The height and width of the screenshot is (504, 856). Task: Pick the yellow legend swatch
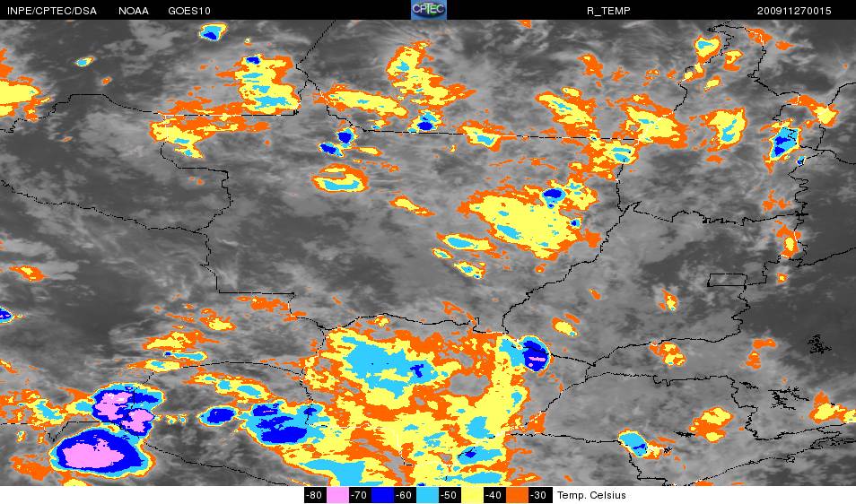click(472, 495)
